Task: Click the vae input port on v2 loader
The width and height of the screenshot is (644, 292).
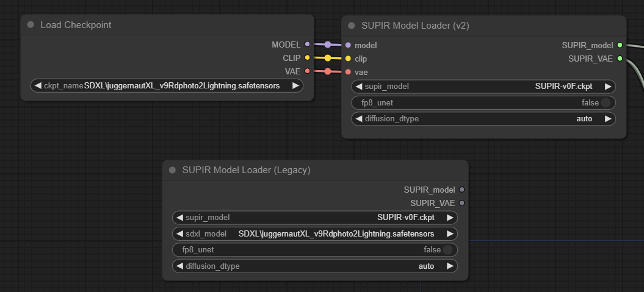Action: (x=348, y=72)
